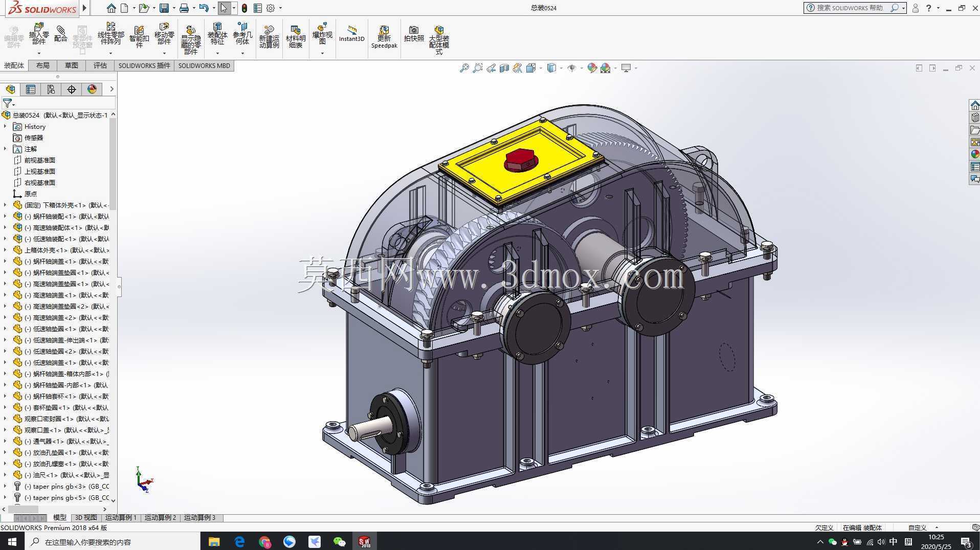Expand the 下箱体外壳<1> tree node
The width and height of the screenshot is (980, 550).
(x=5, y=205)
